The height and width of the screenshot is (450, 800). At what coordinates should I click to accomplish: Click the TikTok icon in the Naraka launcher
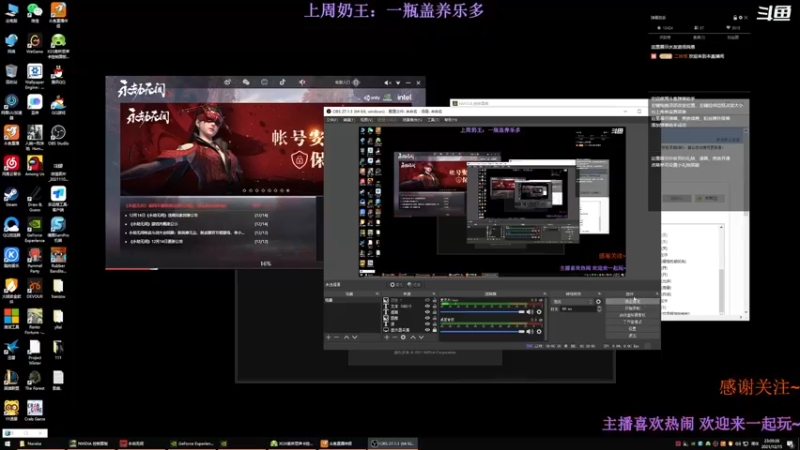point(282,82)
